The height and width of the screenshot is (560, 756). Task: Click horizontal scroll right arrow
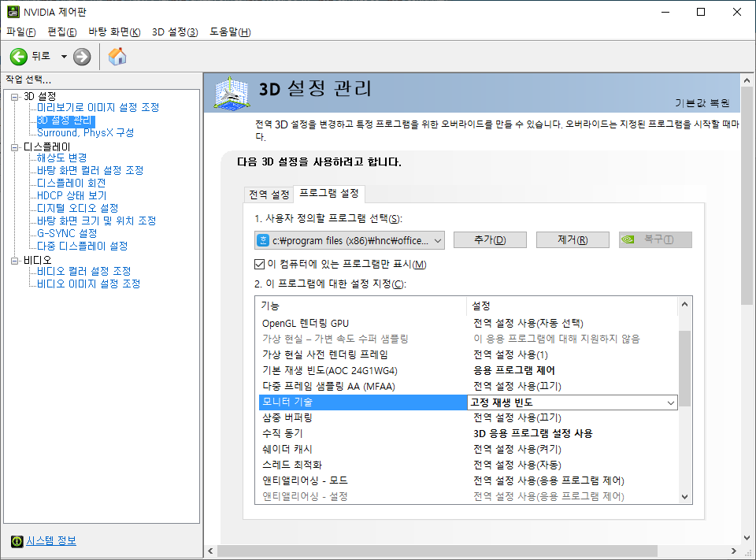pos(734,551)
